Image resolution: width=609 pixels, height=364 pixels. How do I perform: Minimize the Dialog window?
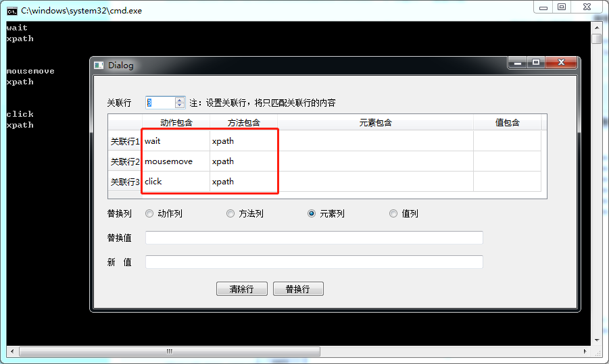point(517,63)
